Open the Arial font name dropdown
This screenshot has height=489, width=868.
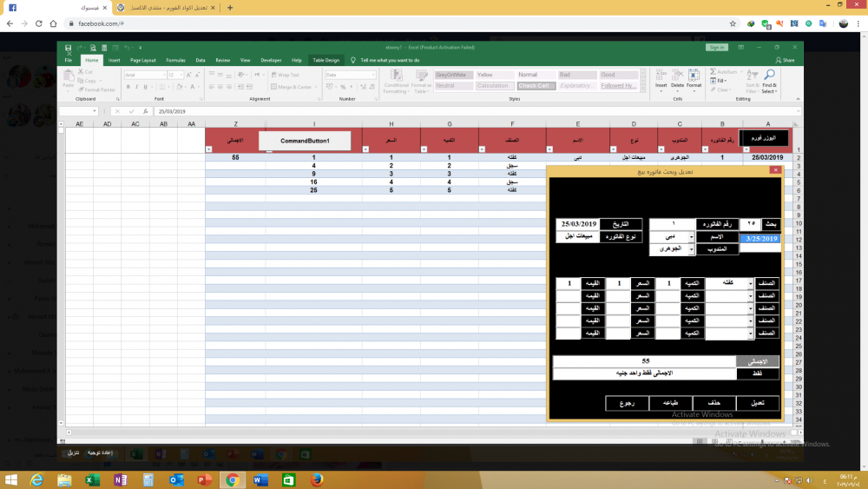click(x=164, y=75)
